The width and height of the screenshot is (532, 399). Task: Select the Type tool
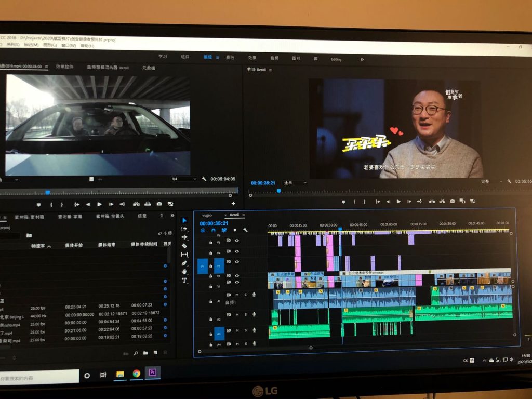(184, 280)
